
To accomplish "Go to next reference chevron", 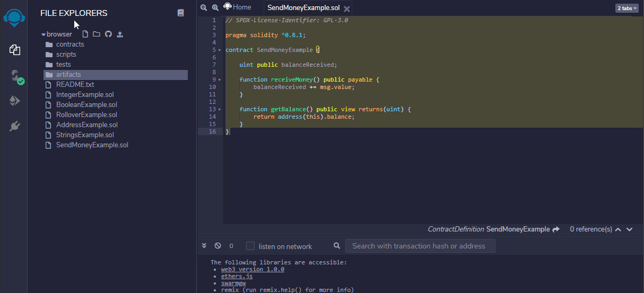I will click(x=630, y=229).
